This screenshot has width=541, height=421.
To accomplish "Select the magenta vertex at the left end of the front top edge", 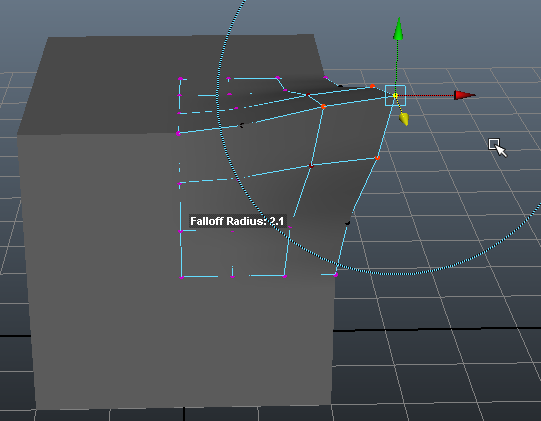I will (178, 133).
